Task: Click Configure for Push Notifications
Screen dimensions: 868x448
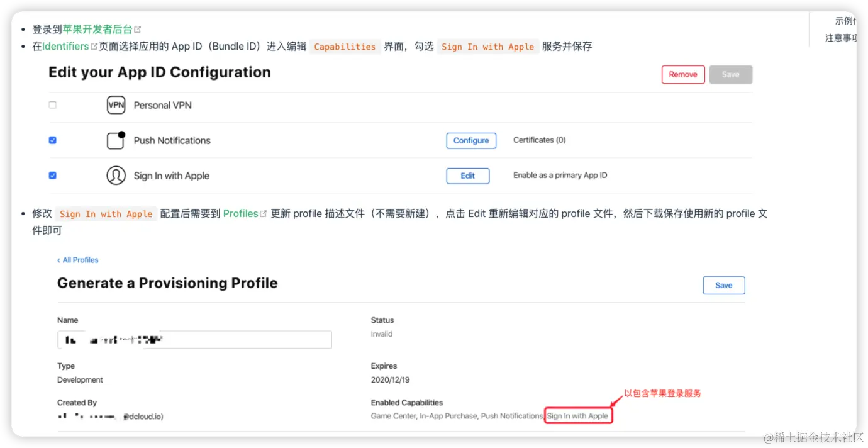Action: coord(471,140)
